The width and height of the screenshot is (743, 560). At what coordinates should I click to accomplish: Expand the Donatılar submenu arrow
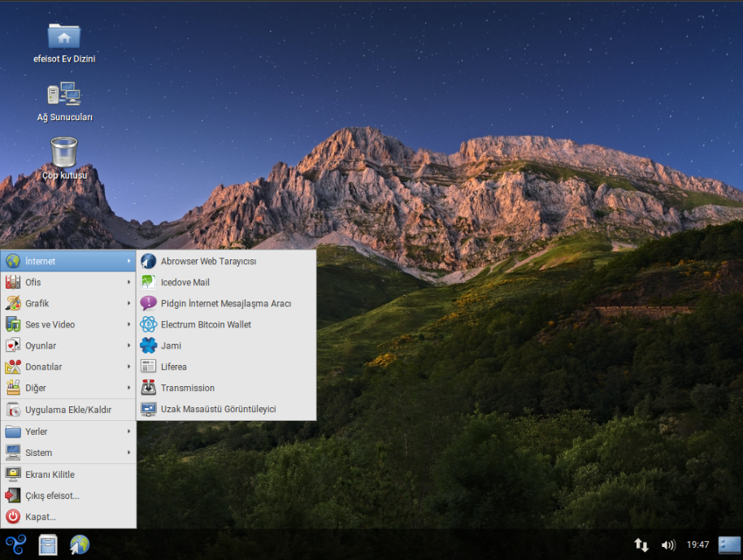[x=128, y=367]
